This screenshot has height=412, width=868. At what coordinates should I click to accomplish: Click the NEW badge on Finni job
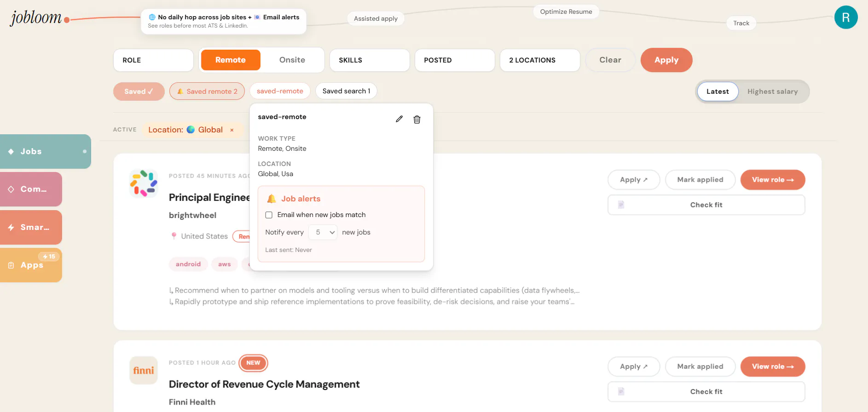(253, 363)
